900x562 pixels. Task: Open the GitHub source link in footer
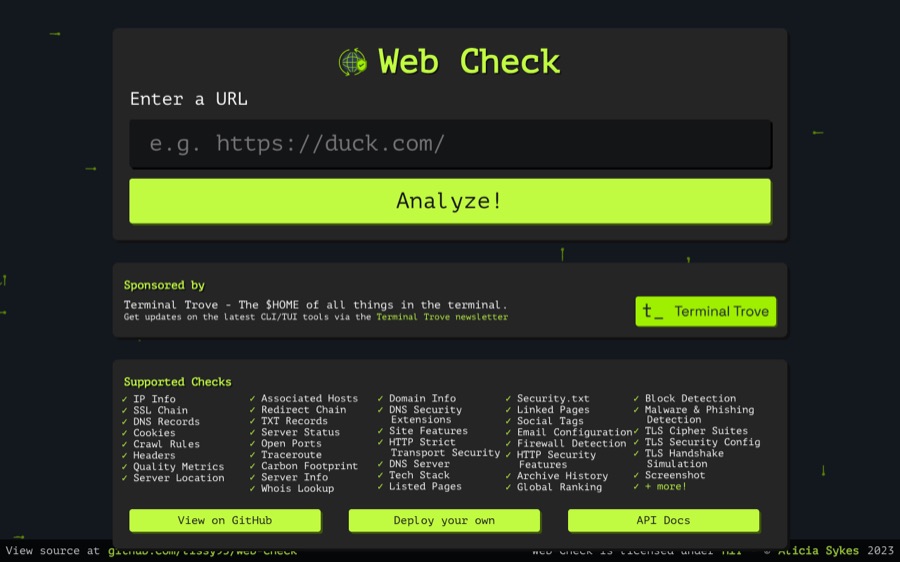pos(202,551)
